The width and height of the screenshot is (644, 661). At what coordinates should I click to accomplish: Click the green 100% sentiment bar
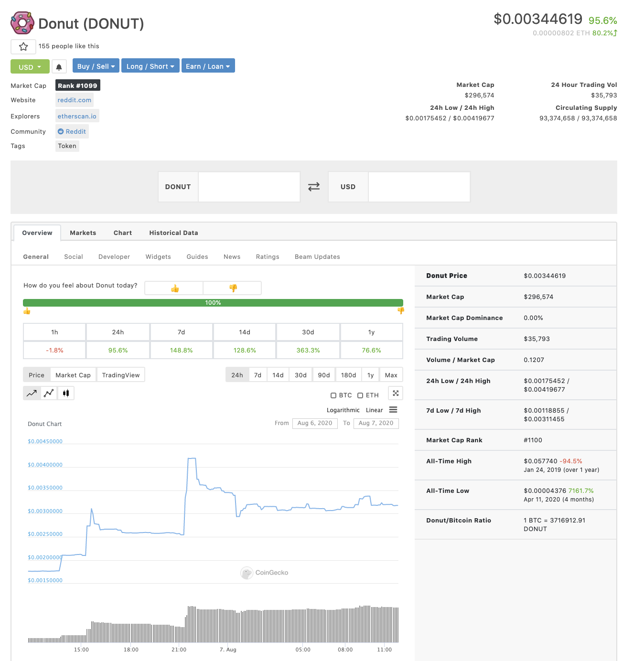click(213, 303)
